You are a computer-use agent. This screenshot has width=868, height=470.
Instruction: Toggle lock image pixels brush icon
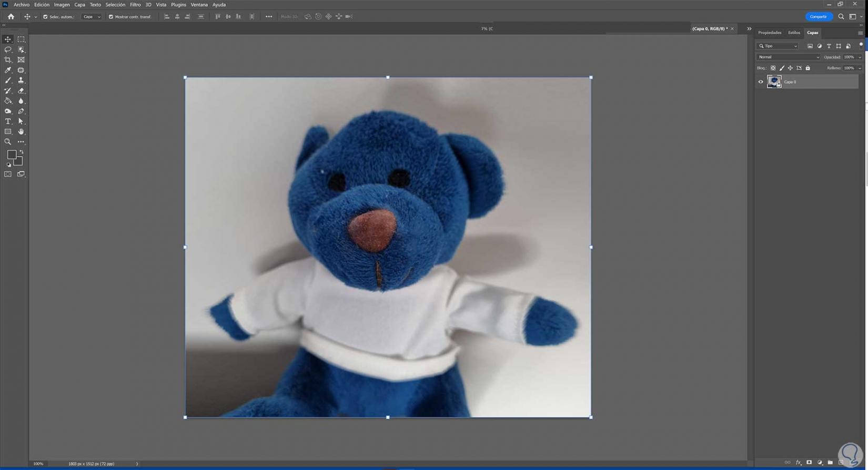782,68
